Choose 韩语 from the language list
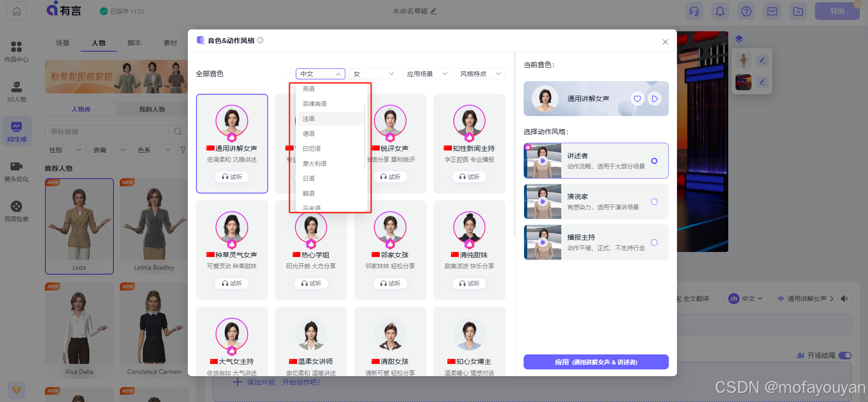Screen dimensions: 868x402 pyautogui.click(x=330, y=194)
